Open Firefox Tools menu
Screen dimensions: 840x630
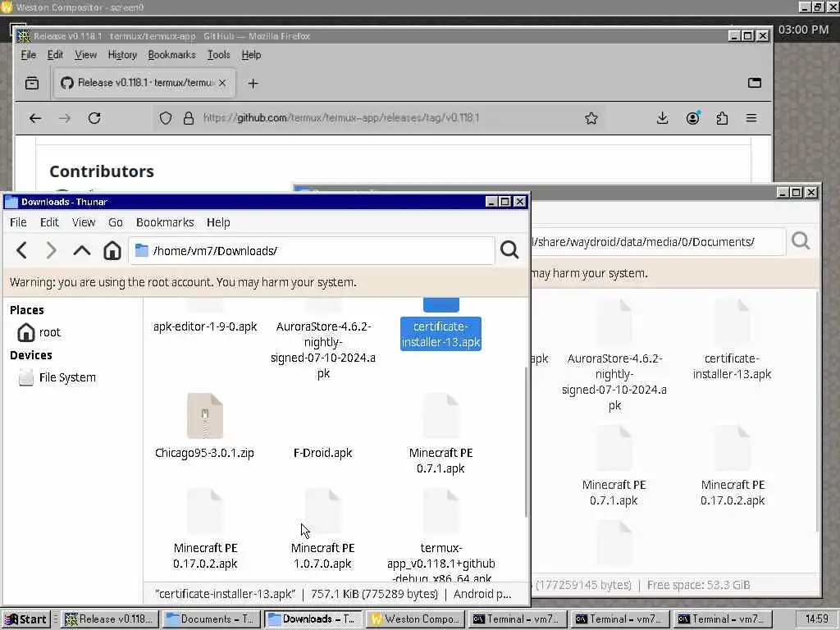tap(218, 55)
